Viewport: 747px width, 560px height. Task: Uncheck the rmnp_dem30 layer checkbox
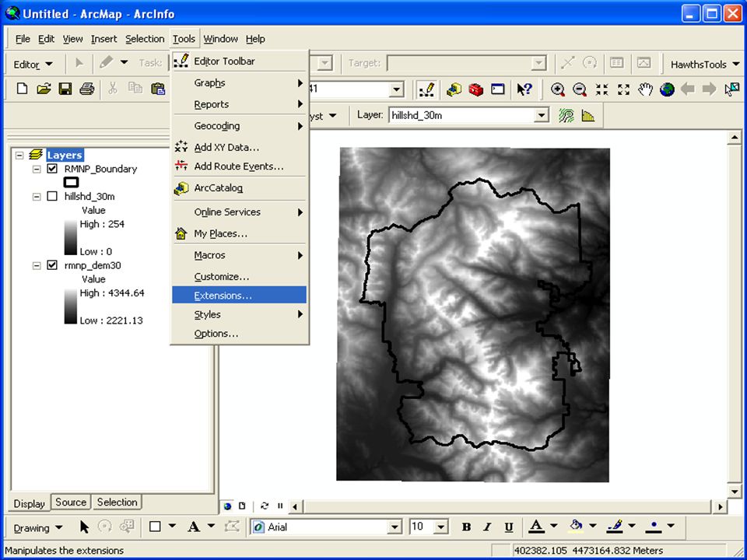[52, 265]
